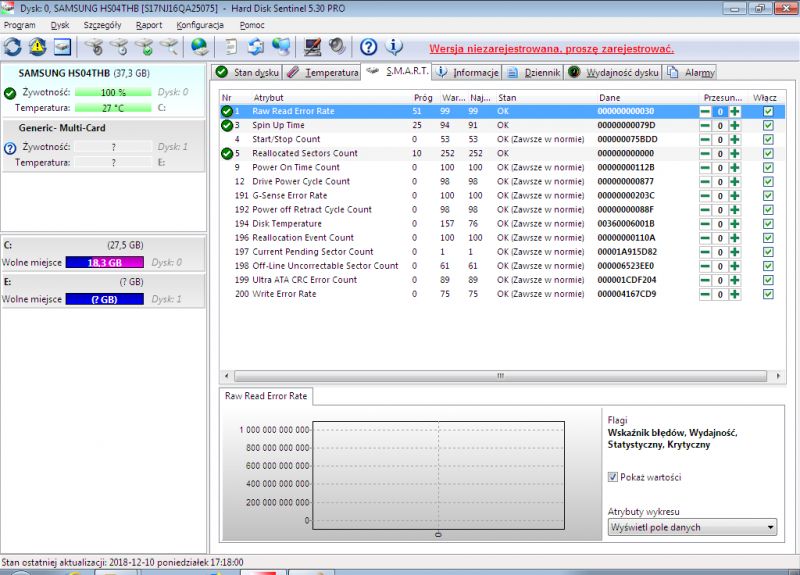Image resolution: width=800 pixels, height=575 pixels.
Task: Click the green minus for Reallocated Sectors Count
Action: (x=705, y=154)
